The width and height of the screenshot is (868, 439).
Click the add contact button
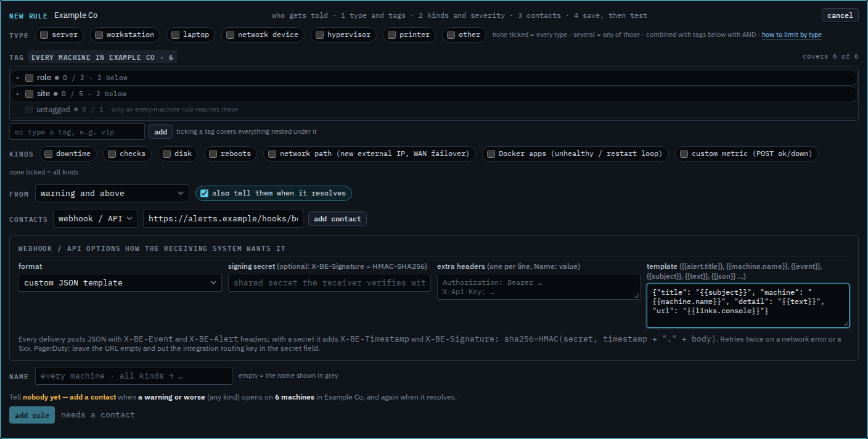click(337, 219)
